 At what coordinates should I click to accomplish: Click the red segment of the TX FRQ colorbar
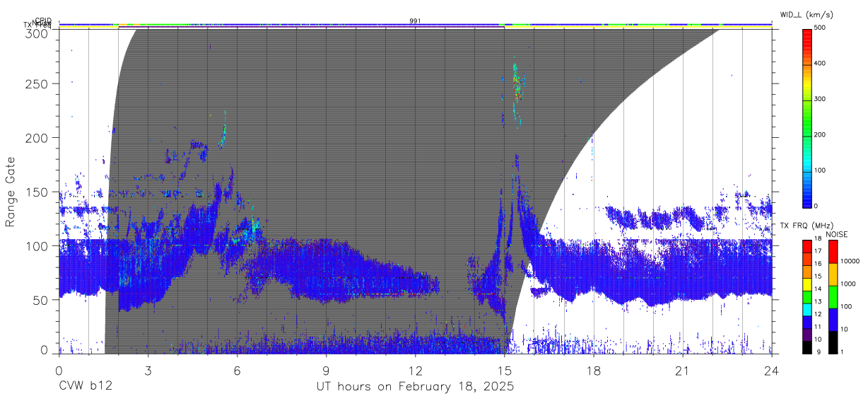(807, 246)
